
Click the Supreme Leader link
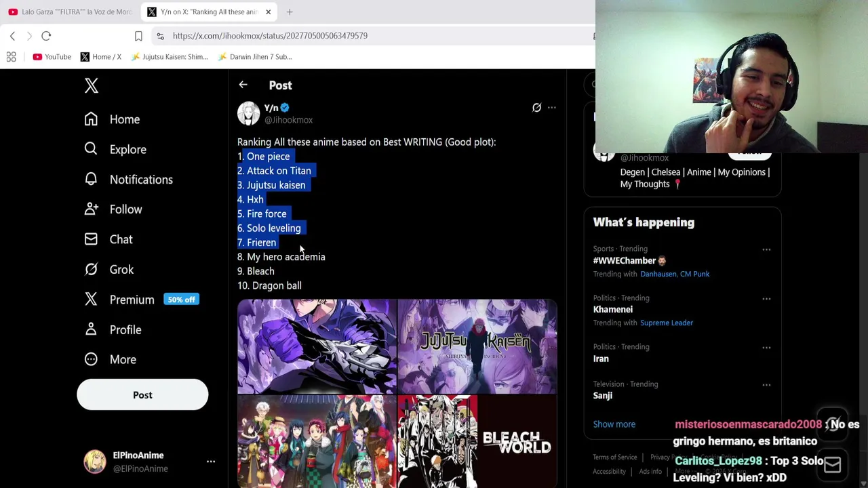pyautogui.click(x=667, y=323)
